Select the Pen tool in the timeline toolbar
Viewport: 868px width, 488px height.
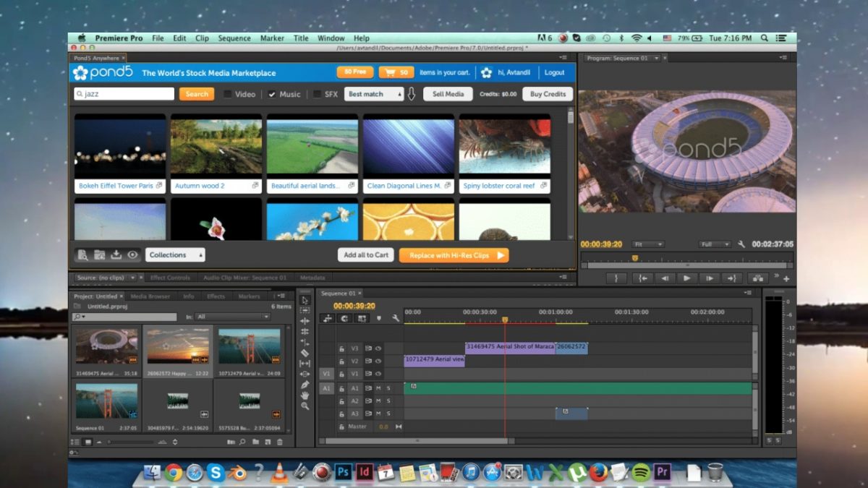point(305,383)
